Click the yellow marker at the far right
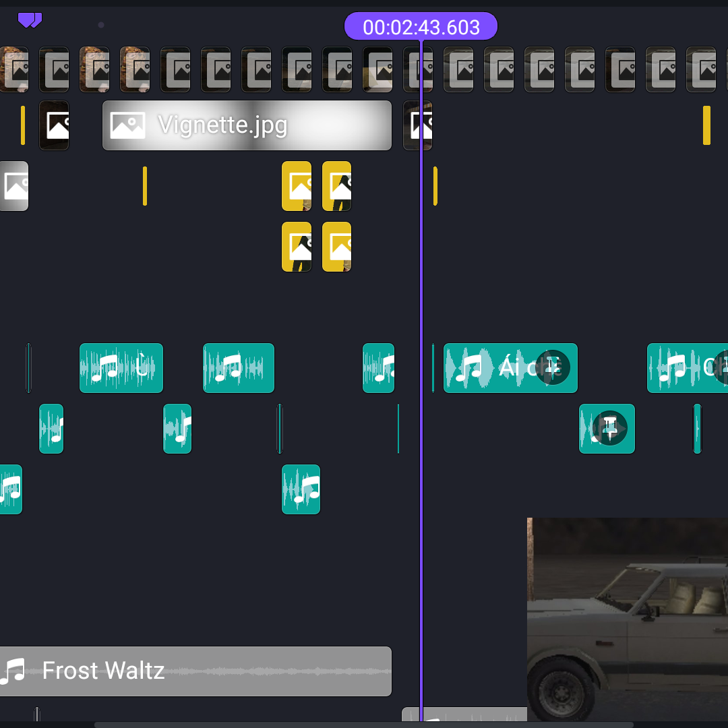Image resolution: width=728 pixels, height=728 pixels. (706, 125)
